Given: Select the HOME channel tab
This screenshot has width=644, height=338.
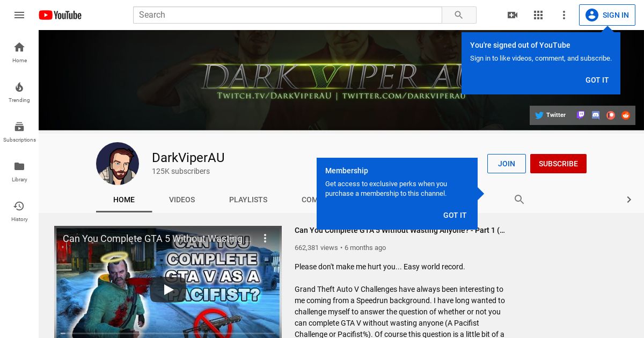Looking at the screenshot, I should coord(124,200).
